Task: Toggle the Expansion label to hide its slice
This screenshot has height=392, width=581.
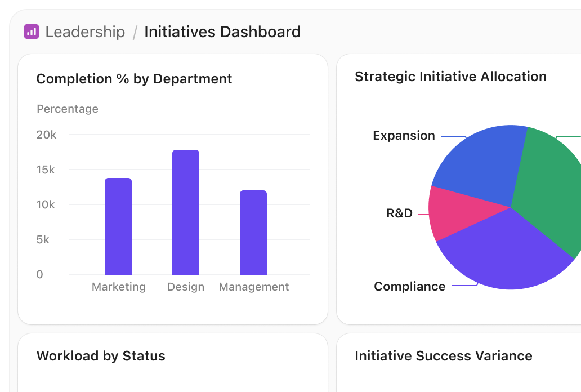Action: tap(404, 135)
